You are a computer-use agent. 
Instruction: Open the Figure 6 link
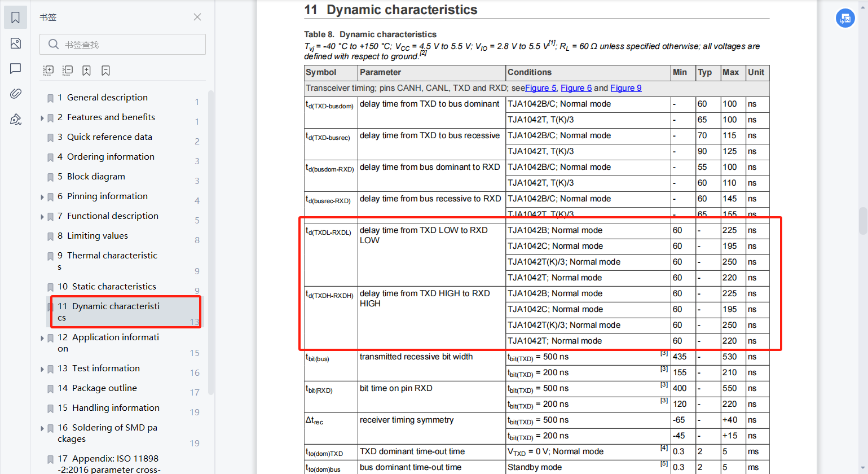(x=576, y=88)
